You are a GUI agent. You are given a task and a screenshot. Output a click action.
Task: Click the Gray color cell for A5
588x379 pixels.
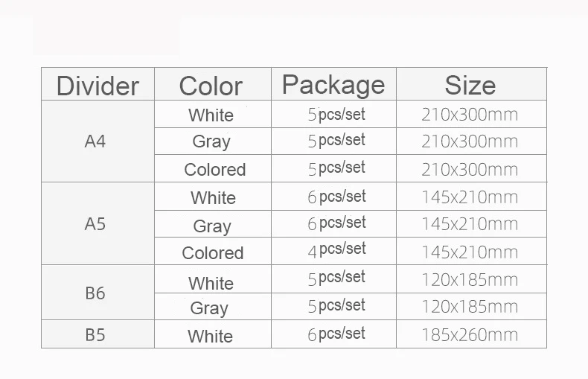tap(211, 226)
